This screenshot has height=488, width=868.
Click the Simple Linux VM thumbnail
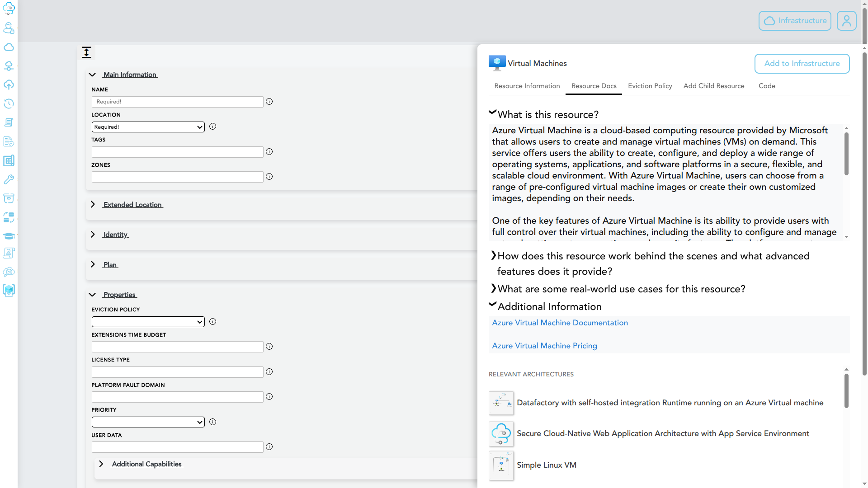pos(501,465)
